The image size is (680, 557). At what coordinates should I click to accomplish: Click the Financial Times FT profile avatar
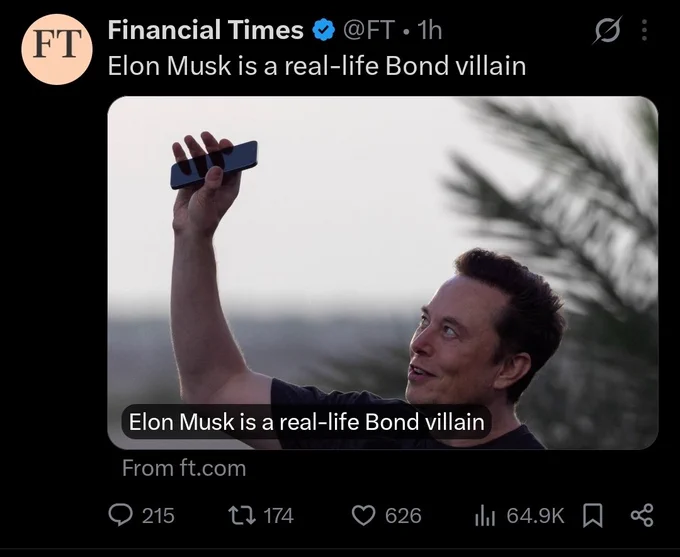57,49
